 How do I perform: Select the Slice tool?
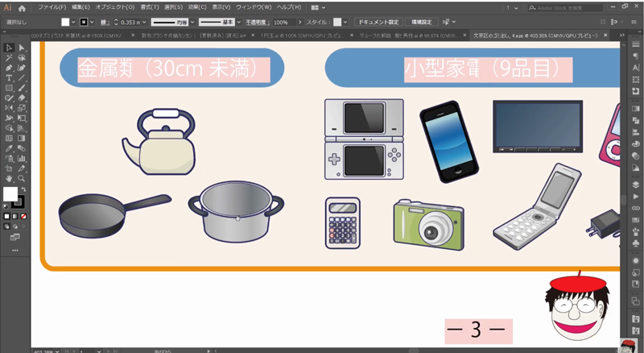point(22,168)
